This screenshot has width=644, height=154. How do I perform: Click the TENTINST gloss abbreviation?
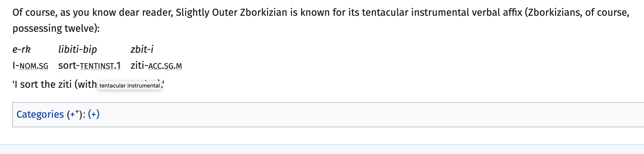point(97,66)
